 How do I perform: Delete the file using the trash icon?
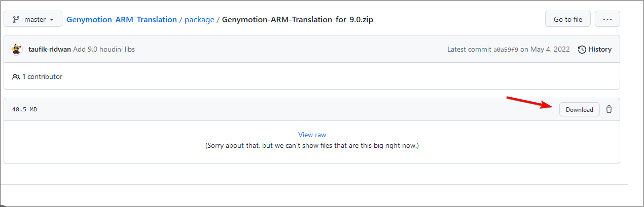tap(609, 109)
